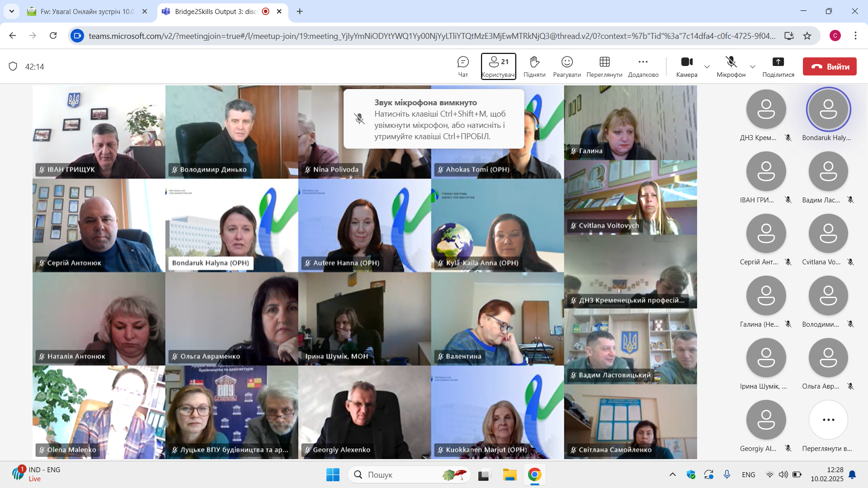
Task: Raise hand with the Підняти button
Action: 534,66
